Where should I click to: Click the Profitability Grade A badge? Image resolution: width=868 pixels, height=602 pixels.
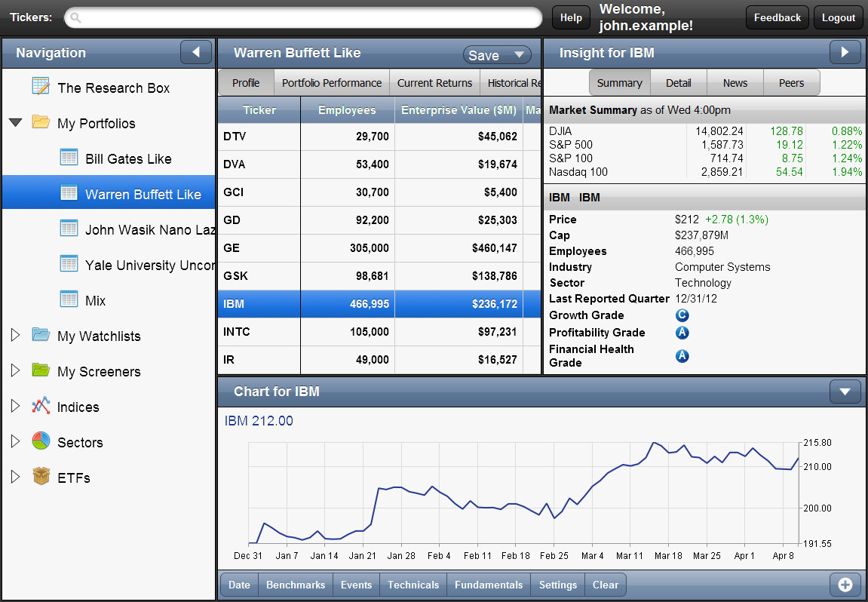pyautogui.click(x=682, y=332)
